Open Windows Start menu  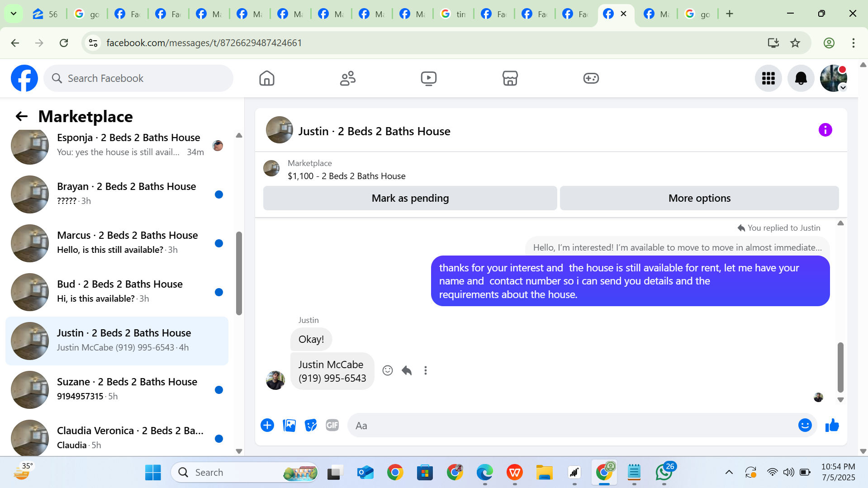(x=153, y=473)
